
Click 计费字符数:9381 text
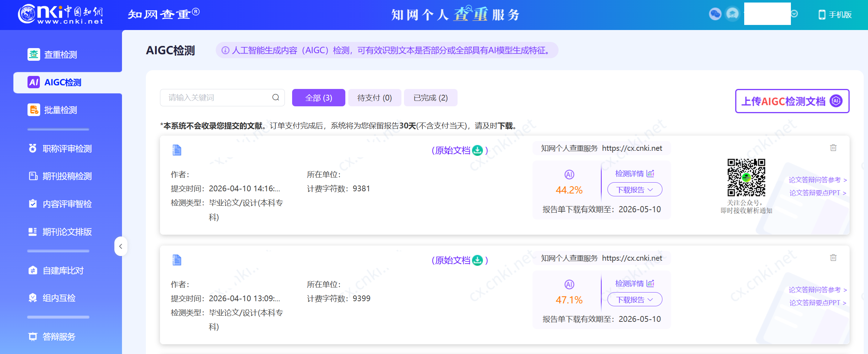point(338,189)
